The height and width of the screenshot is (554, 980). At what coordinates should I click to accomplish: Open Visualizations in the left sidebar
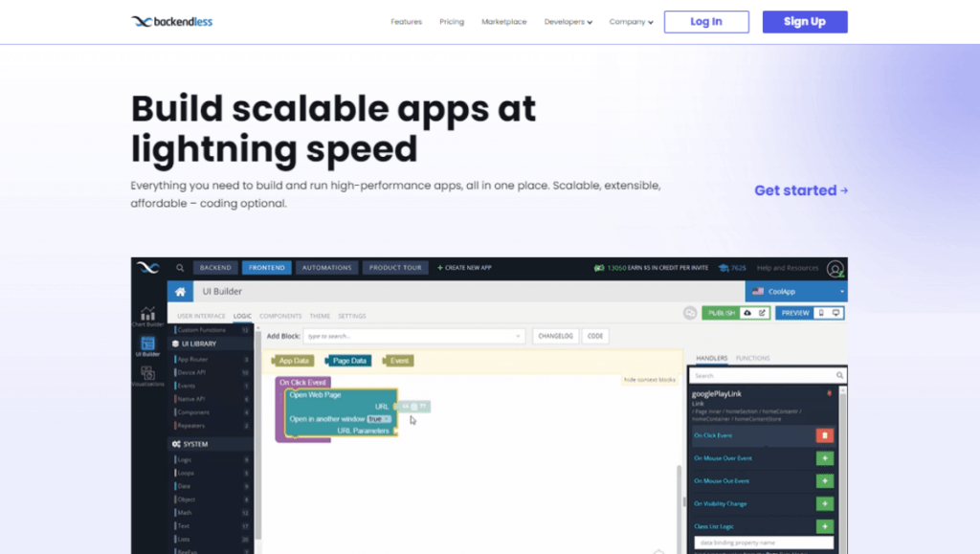[147, 375]
